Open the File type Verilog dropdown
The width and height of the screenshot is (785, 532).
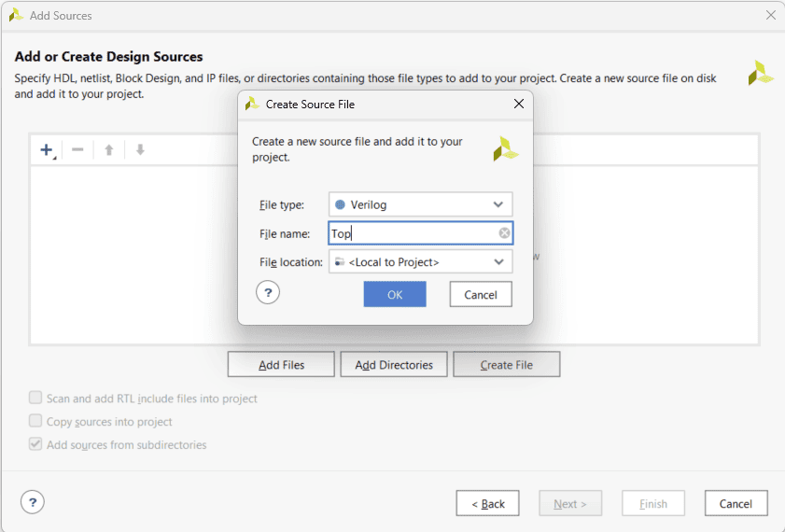(x=420, y=204)
